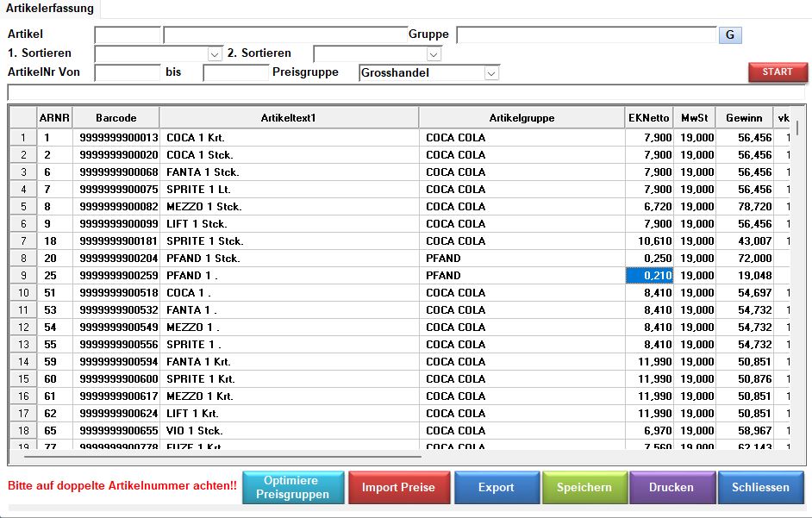Click the EKNetto column header
812x518 pixels.
click(648, 117)
